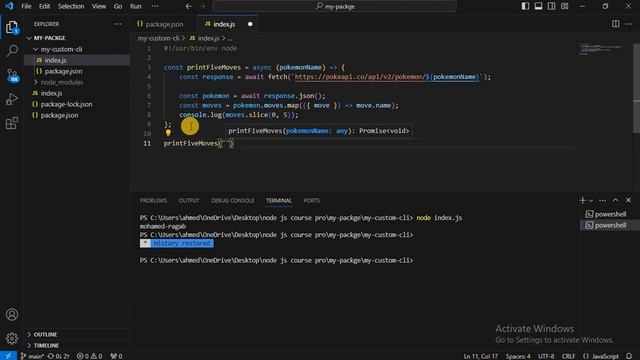This screenshot has height=360, width=640.
Task: Open the Accounts menu icon
Action: click(12, 314)
